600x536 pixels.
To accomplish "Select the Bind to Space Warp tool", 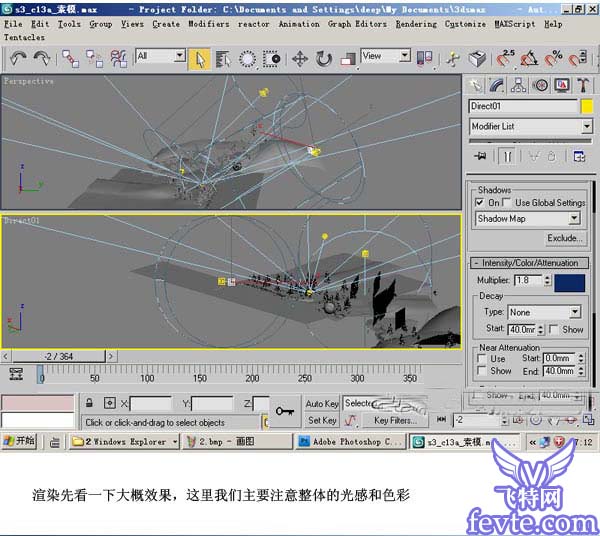I will tap(119, 59).
